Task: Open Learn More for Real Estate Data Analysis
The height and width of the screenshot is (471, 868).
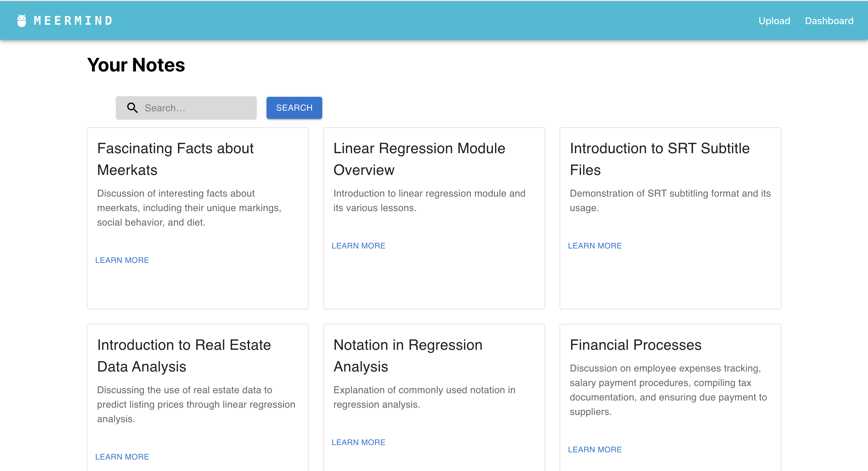Action: tap(122, 457)
